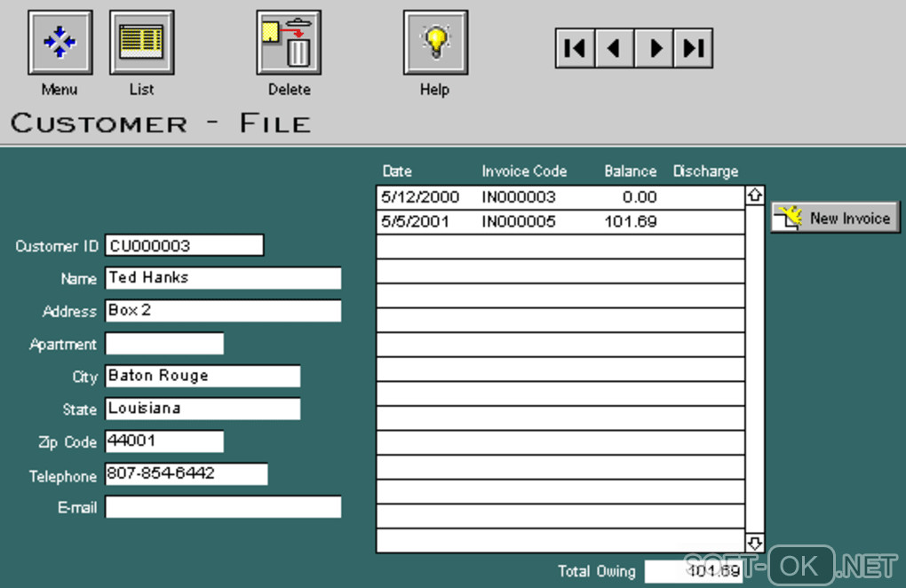906x588 pixels.
Task: Click the Invoice Code column header
Action: (524, 171)
